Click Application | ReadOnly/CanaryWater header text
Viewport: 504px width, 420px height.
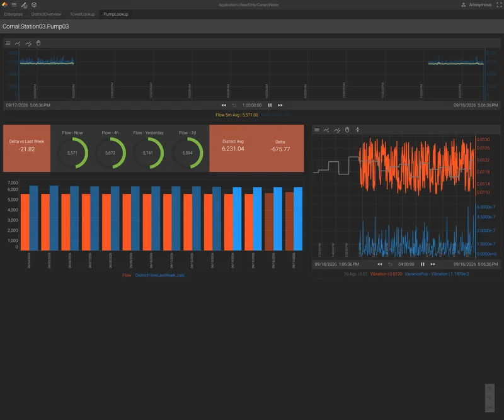point(249,5)
